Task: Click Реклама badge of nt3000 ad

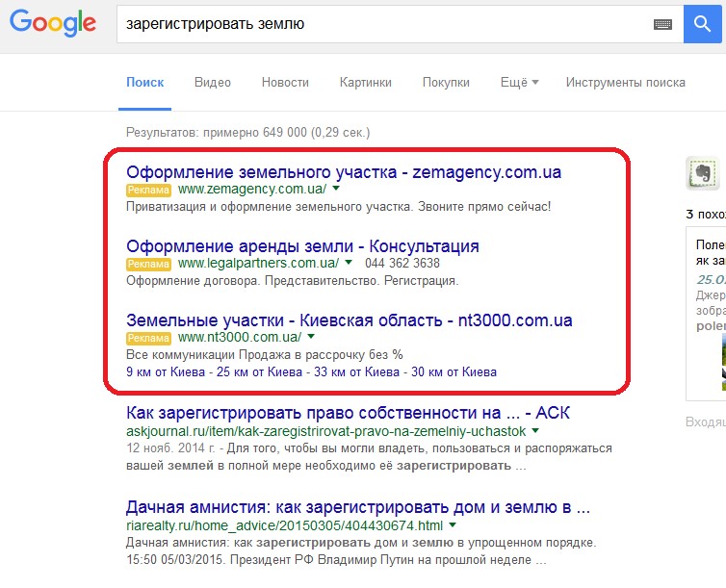Action: [x=148, y=338]
